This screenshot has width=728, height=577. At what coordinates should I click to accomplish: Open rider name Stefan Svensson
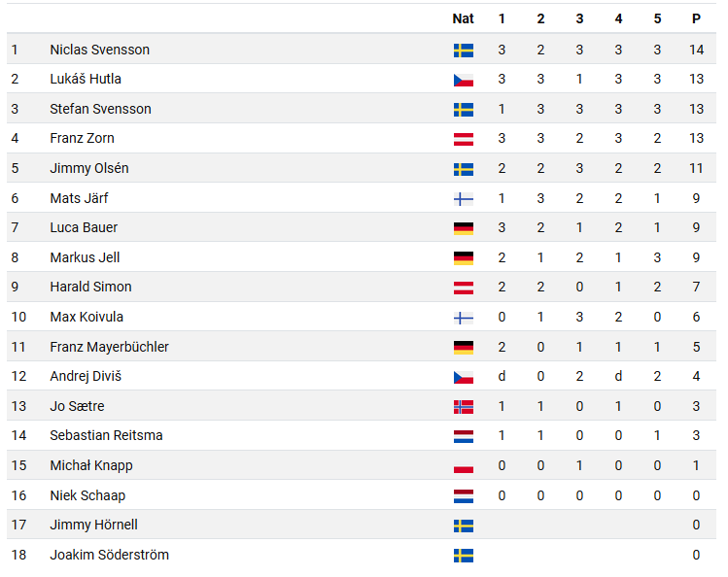(100, 109)
